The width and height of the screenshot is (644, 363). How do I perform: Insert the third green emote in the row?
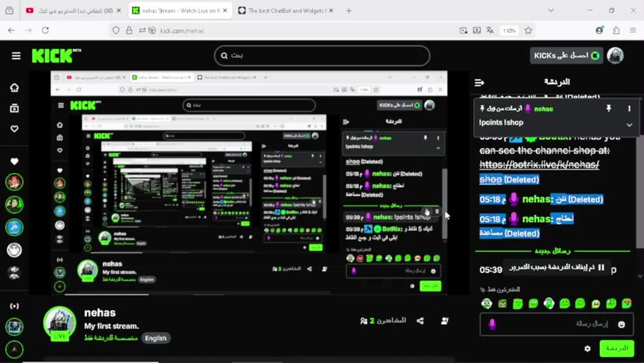pyautogui.click(x=518, y=304)
